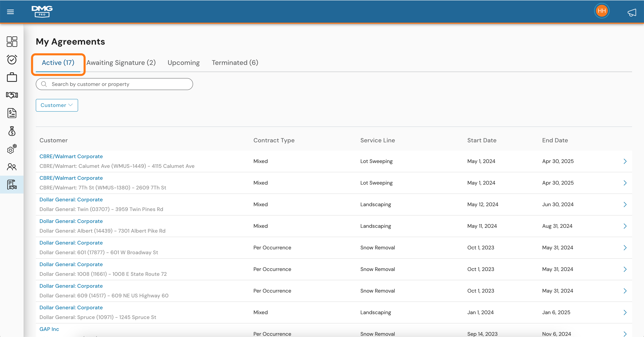This screenshot has height=337, width=644.
Task: Click Lot Sweeping in the Calumet Ave row
Action: coord(376,161)
